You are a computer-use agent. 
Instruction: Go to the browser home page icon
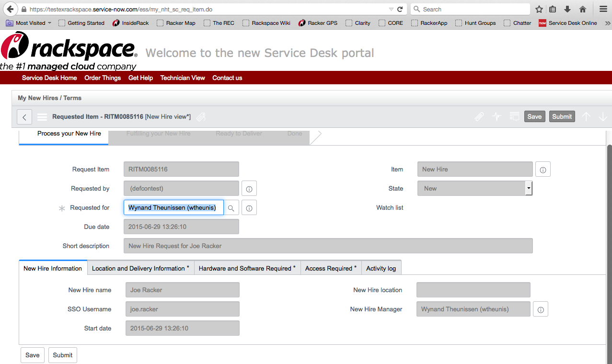tap(583, 9)
